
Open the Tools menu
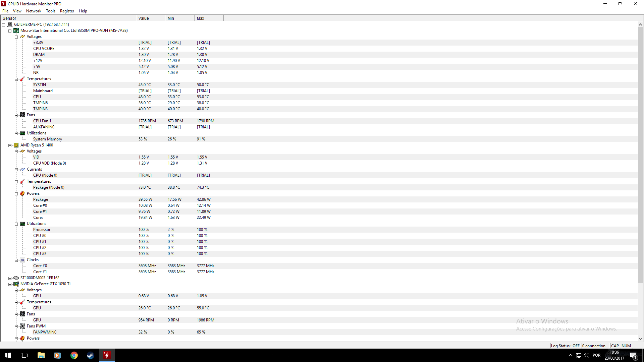51,11
